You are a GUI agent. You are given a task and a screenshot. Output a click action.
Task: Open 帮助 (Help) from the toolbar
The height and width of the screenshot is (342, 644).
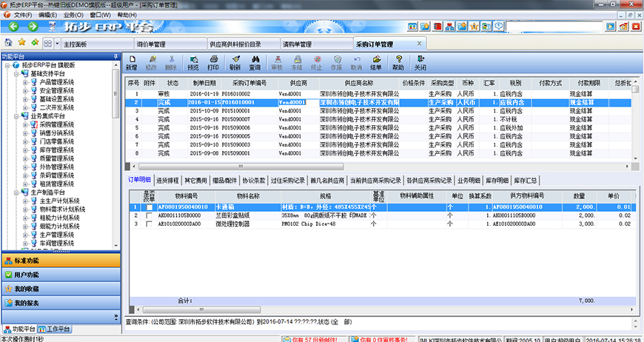click(x=400, y=62)
